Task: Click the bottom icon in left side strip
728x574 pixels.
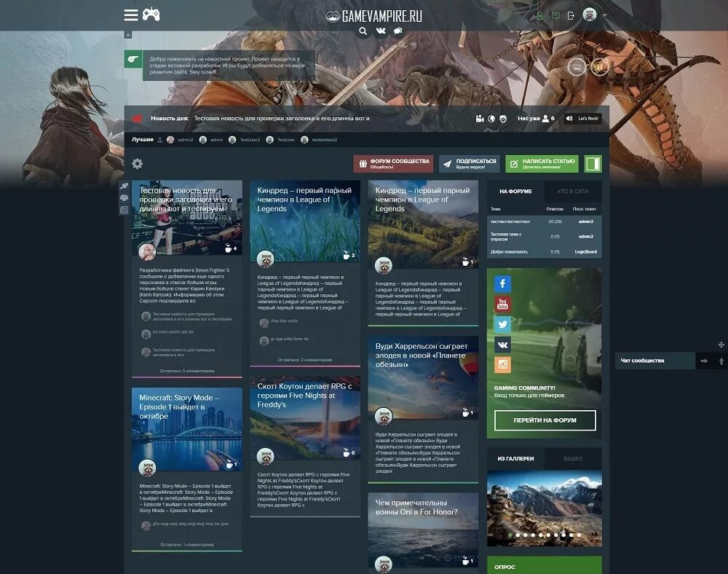Action: [124, 210]
